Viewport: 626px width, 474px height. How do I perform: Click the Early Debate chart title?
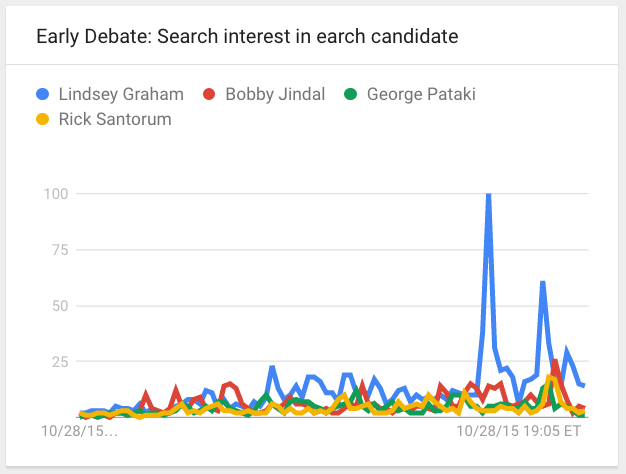247,37
